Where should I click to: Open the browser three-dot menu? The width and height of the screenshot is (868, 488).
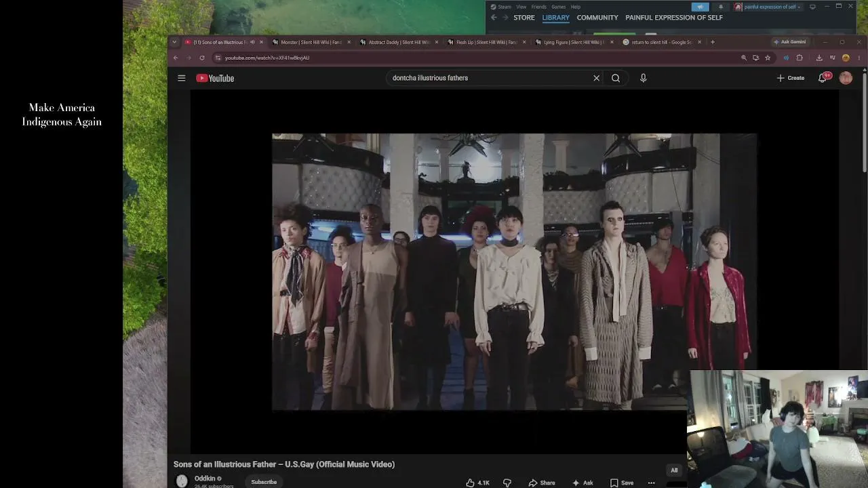click(x=859, y=58)
